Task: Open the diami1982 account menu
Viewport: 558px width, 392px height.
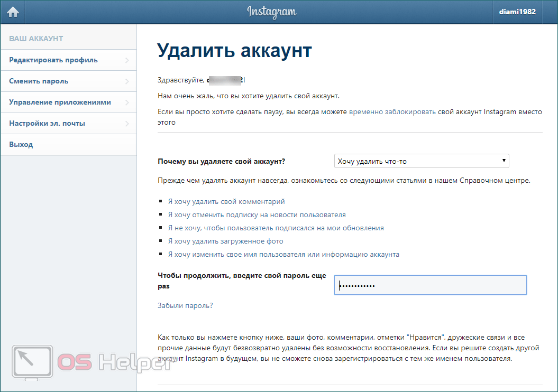Action: coord(517,12)
